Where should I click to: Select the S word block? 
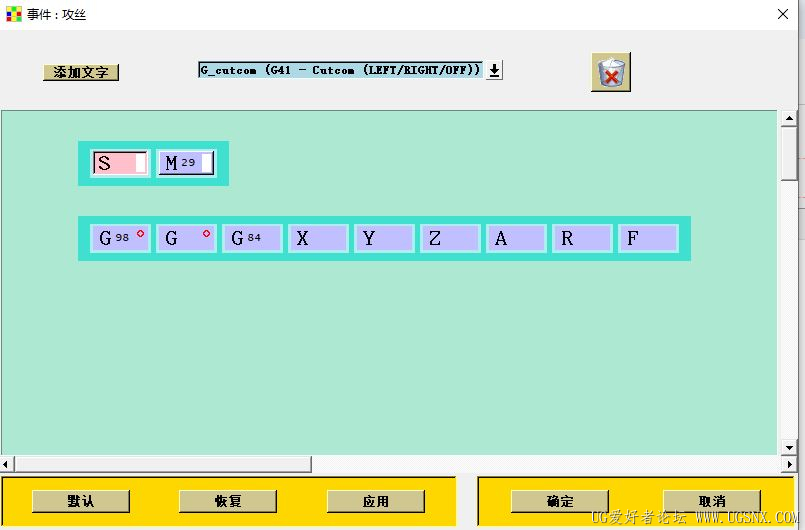[120, 163]
